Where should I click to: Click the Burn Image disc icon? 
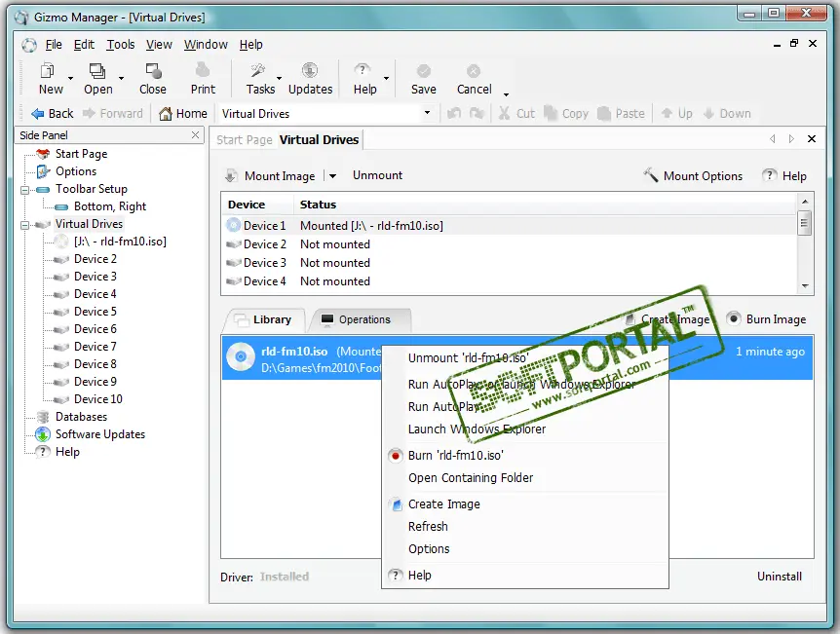click(734, 319)
